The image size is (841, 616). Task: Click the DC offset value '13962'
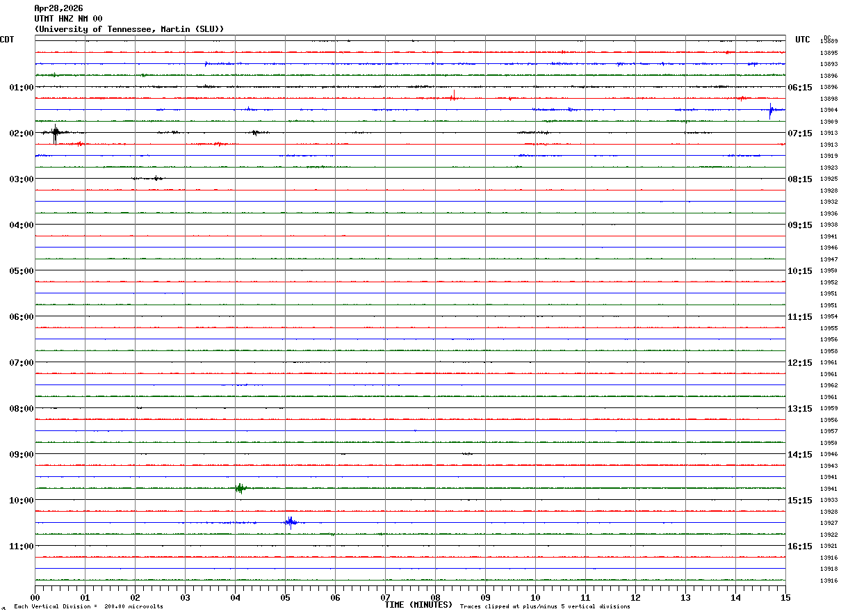coord(828,386)
